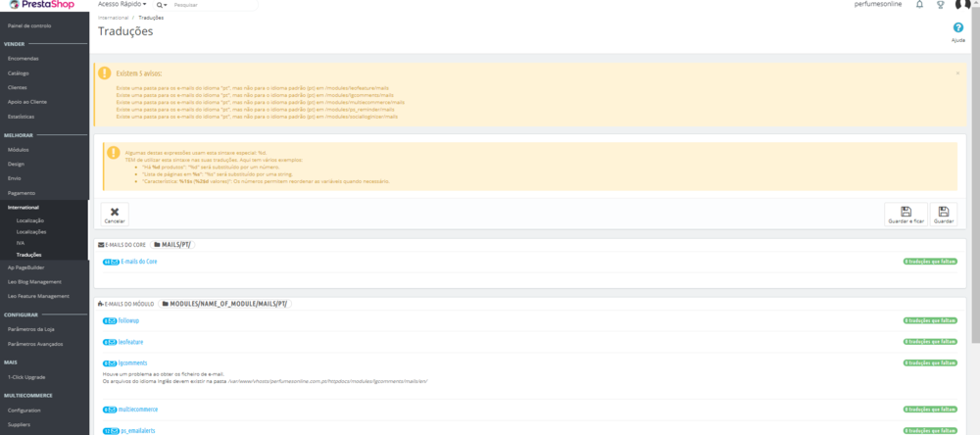This screenshot has height=435, width=980.
Task: Open the Localizações submenu item
Action: [31, 232]
